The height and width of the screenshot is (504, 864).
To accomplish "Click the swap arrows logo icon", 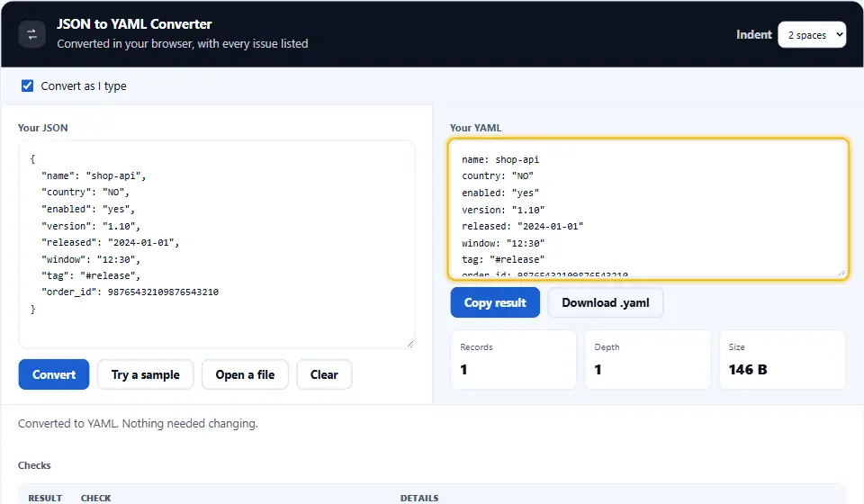I will (x=32, y=34).
